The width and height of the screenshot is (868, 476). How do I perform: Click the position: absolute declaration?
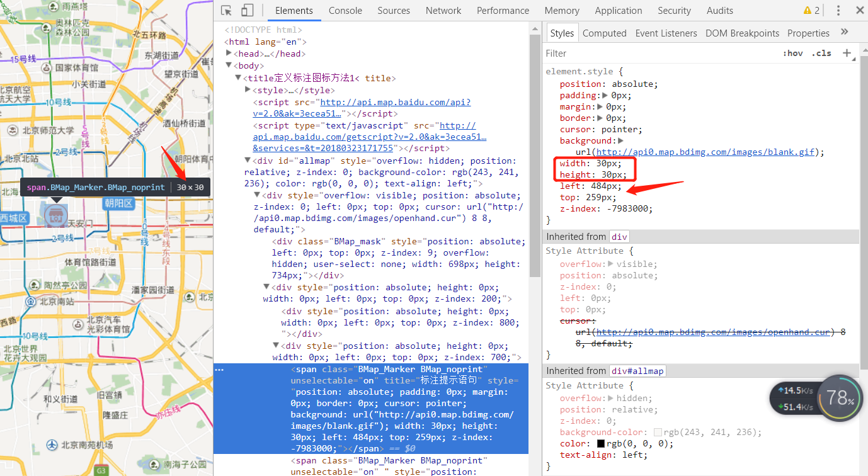(608, 84)
